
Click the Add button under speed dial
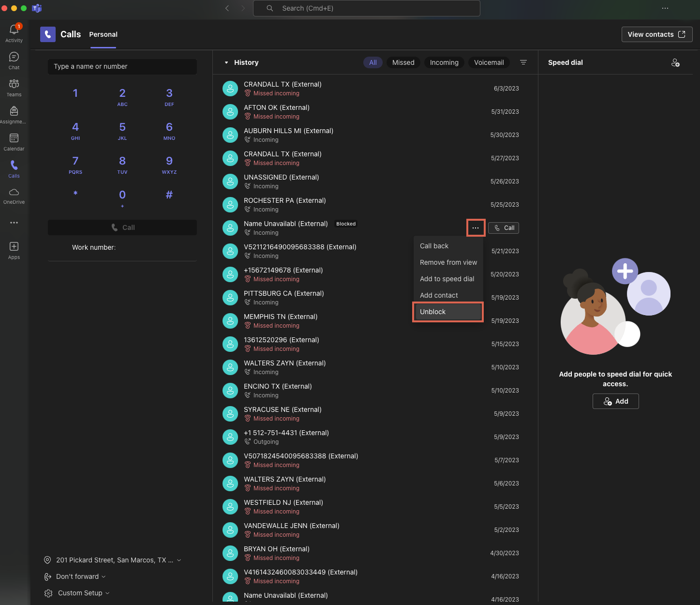615,401
